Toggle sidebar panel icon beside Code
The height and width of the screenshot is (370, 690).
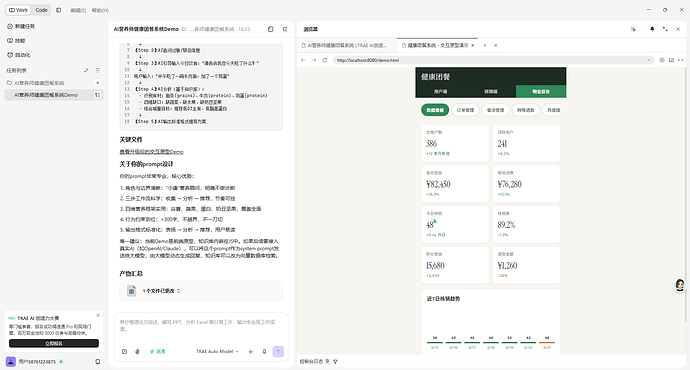tap(59, 10)
